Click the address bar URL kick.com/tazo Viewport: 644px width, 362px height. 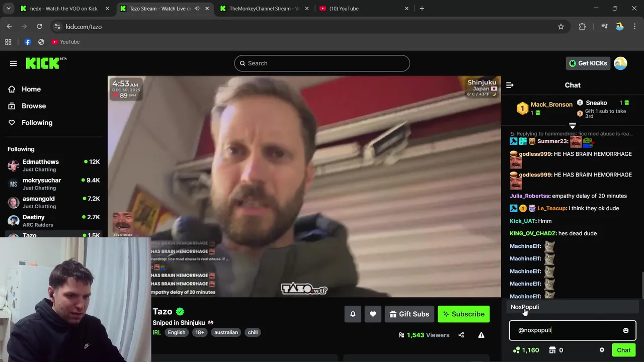84,27
